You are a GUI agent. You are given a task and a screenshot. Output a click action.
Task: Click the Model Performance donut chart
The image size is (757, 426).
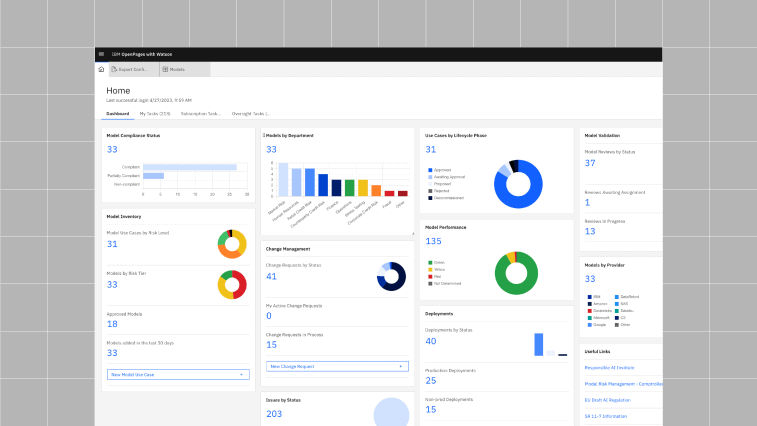coord(516,273)
